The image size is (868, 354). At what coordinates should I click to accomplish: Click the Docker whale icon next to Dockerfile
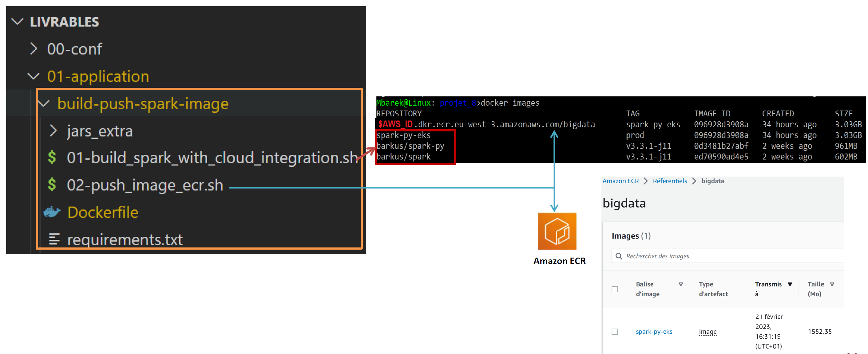52,212
